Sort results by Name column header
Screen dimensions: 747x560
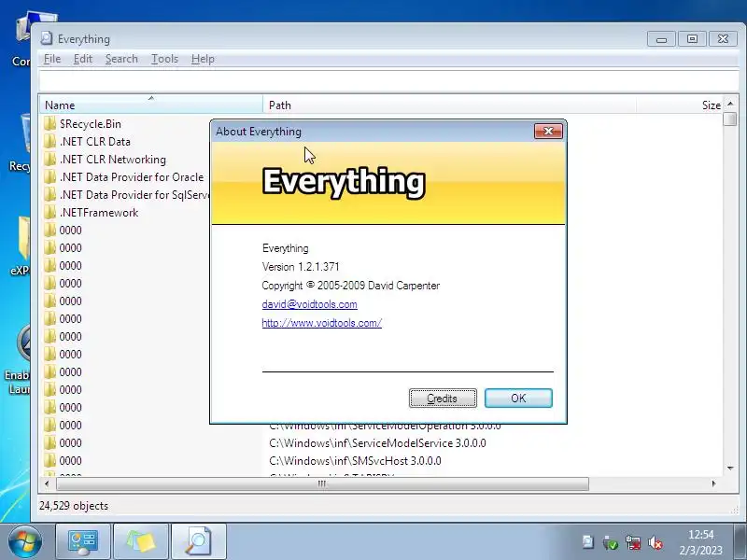(x=150, y=105)
